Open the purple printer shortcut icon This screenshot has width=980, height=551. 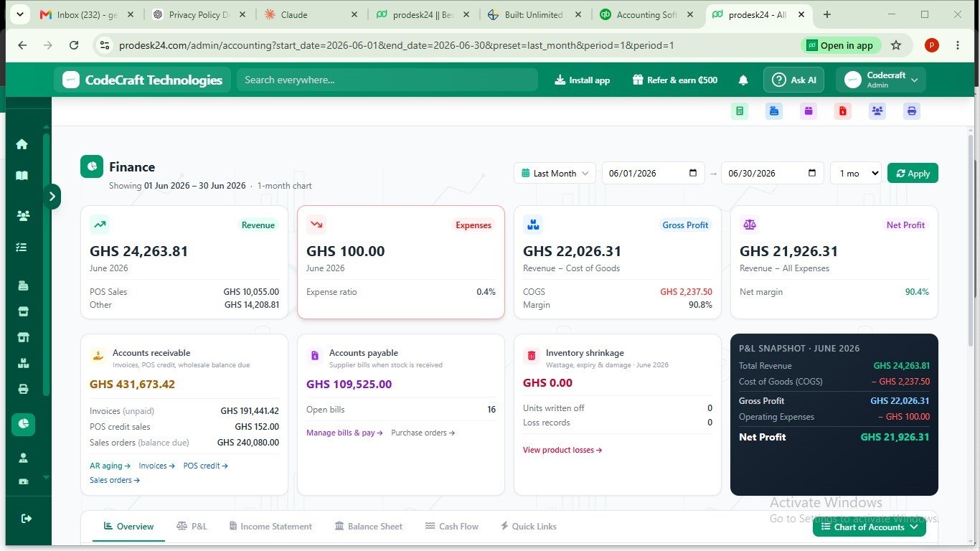(x=912, y=111)
